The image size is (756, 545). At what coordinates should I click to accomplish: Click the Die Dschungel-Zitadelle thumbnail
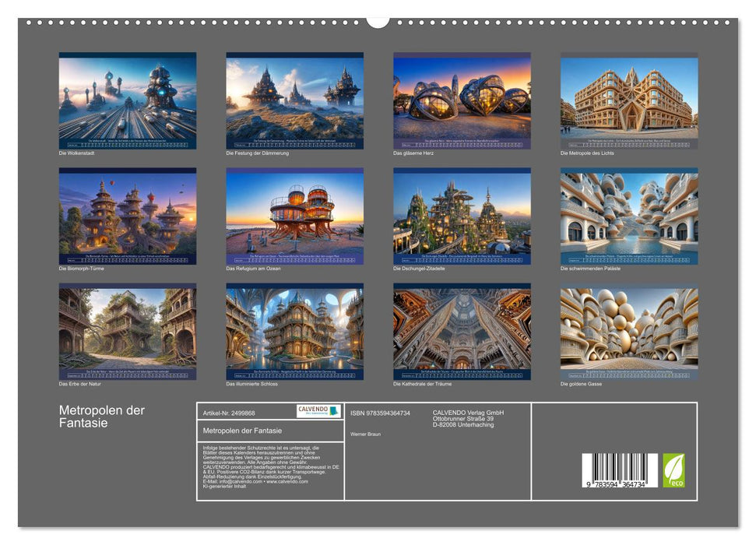coord(462,216)
